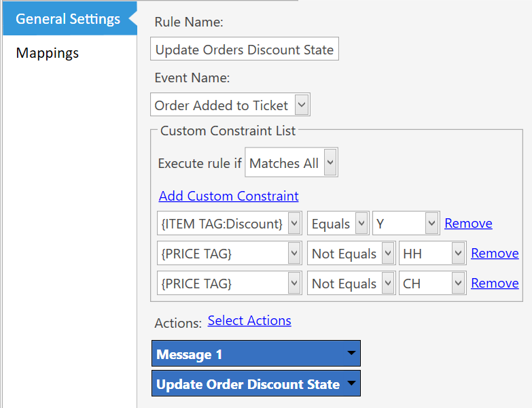Remove the PRICE TAG Not Equals CH constraint
The width and height of the screenshot is (532, 408).
[495, 283]
